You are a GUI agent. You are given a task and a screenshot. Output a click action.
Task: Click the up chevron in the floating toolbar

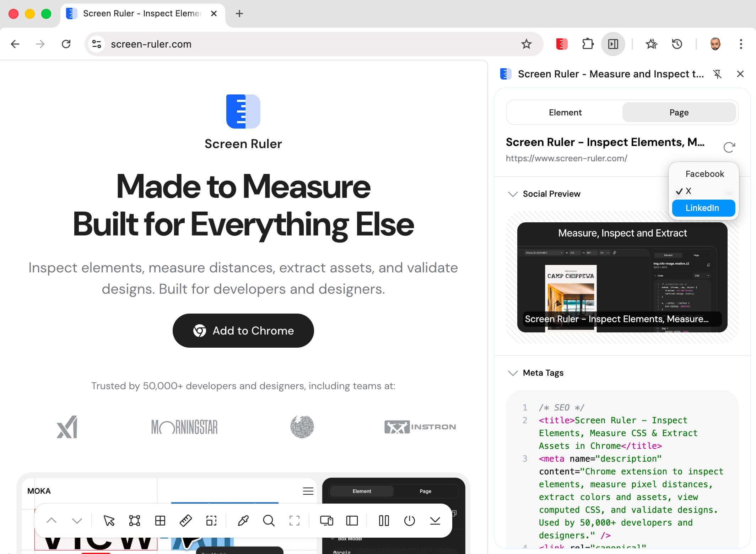pyautogui.click(x=52, y=521)
